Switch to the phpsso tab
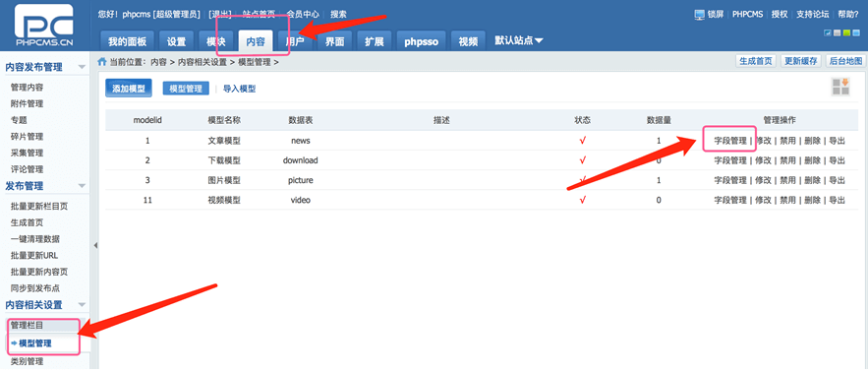The width and height of the screenshot is (868, 373). tap(422, 41)
